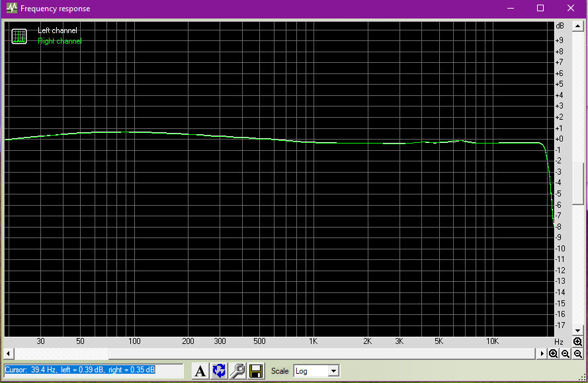The width and height of the screenshot is (588, 383).
Task: Click the Right channel legend label
Action: pos(60,41)
